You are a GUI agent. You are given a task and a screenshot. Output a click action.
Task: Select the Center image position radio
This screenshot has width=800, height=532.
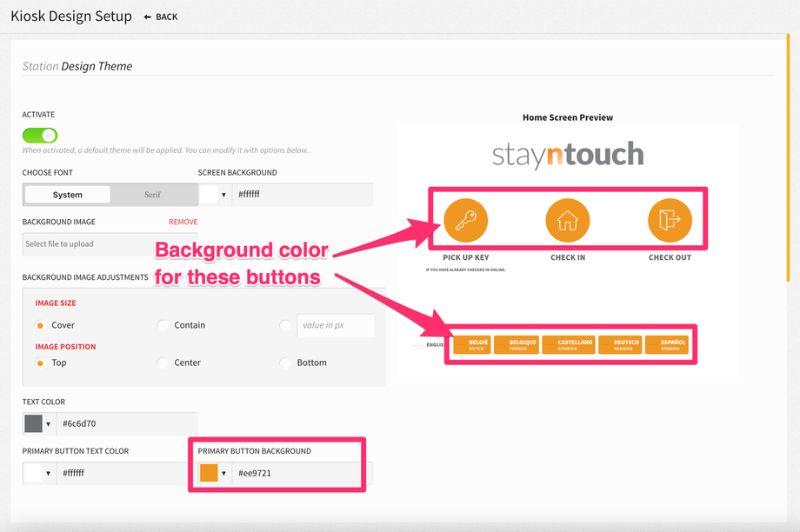point(163,362)
